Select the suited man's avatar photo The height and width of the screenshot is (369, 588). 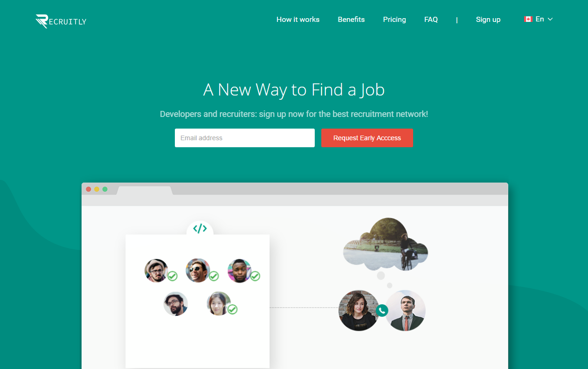(405, 311)
